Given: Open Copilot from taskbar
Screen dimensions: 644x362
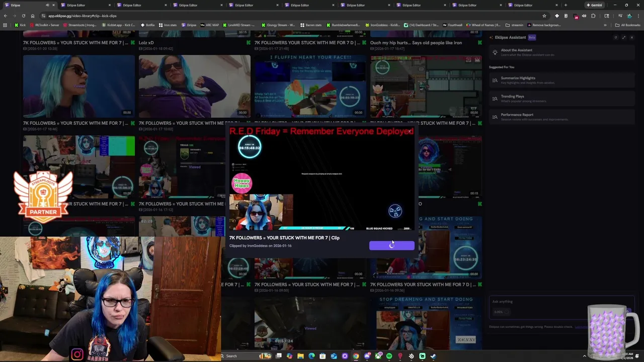Looking at the screenshot, I should (290, 356).
